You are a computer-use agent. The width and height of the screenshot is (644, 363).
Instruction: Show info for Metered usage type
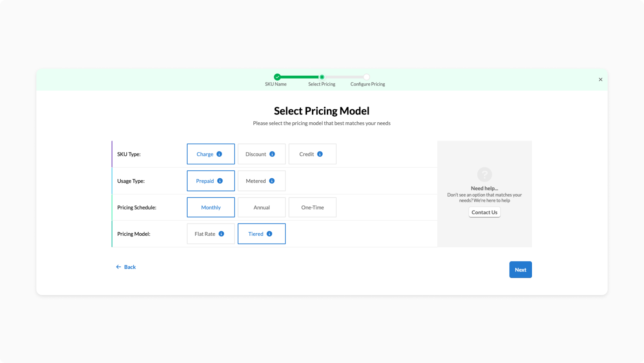272,181
